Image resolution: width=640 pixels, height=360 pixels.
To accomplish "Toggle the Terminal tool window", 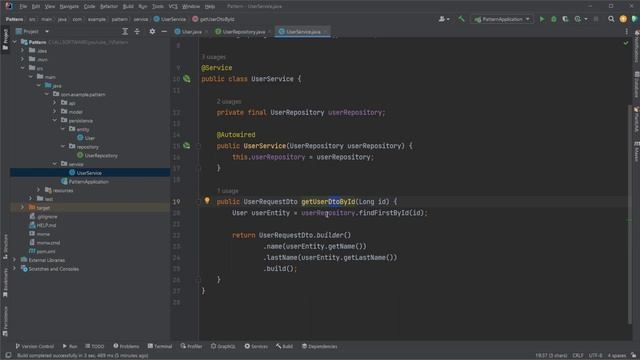I will pos(160,346).
